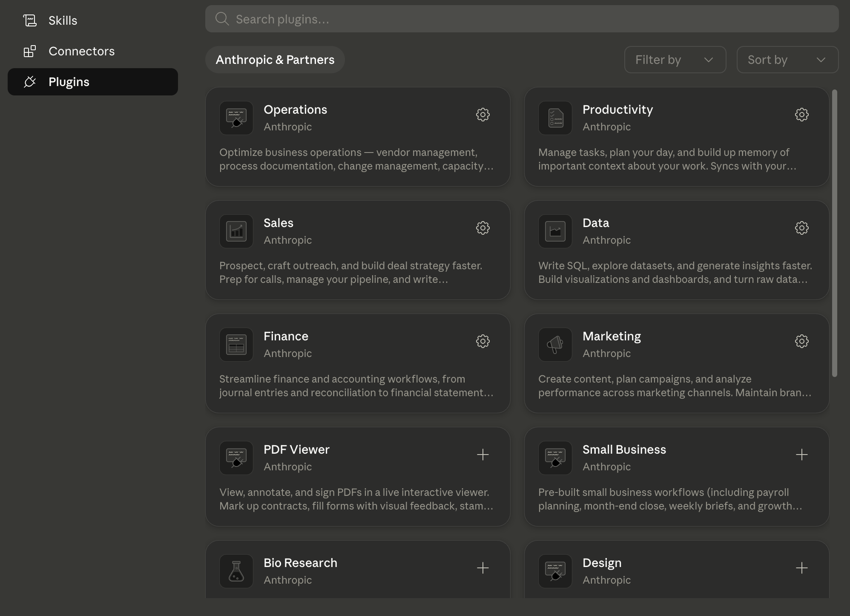Open settings gear for Finance plugin
Image resolution: width=850 pixels, height=616 pixels.
[482, 341]
